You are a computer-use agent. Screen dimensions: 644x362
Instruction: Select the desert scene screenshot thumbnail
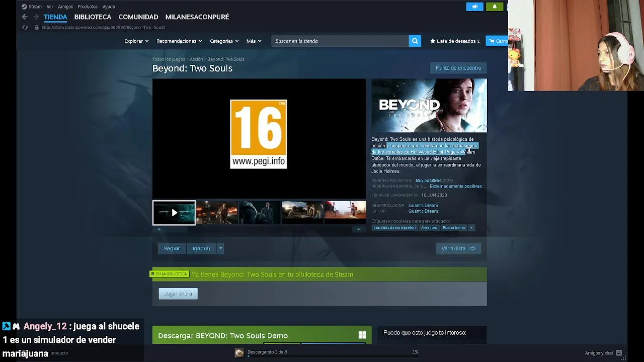(x=302, y=213)
